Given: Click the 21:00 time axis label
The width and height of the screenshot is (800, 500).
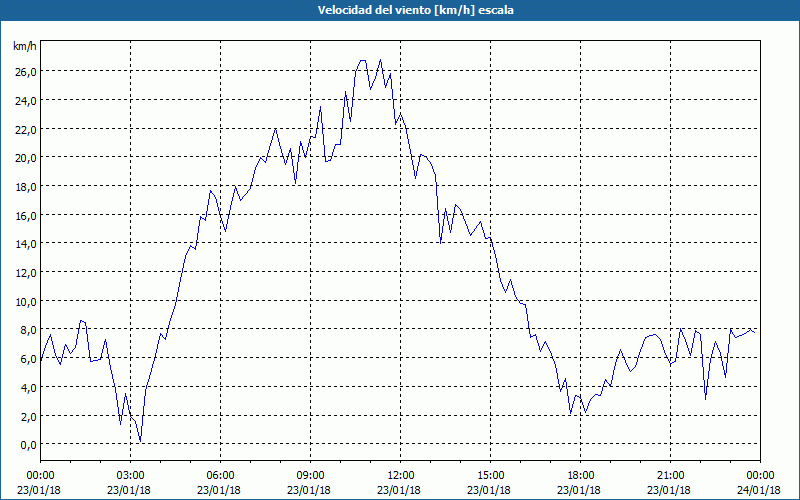Looking at the screenshot, I should pos(670,476).
